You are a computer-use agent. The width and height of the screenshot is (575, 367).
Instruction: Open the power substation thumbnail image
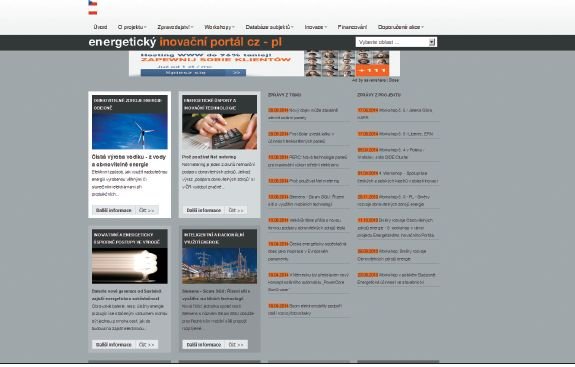(x=220, y=265)
